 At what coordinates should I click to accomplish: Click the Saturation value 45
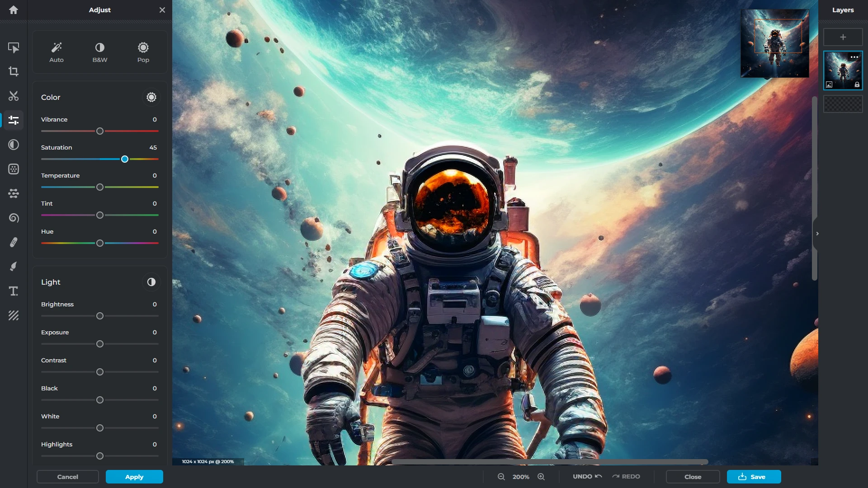click(x=153, y=147)
